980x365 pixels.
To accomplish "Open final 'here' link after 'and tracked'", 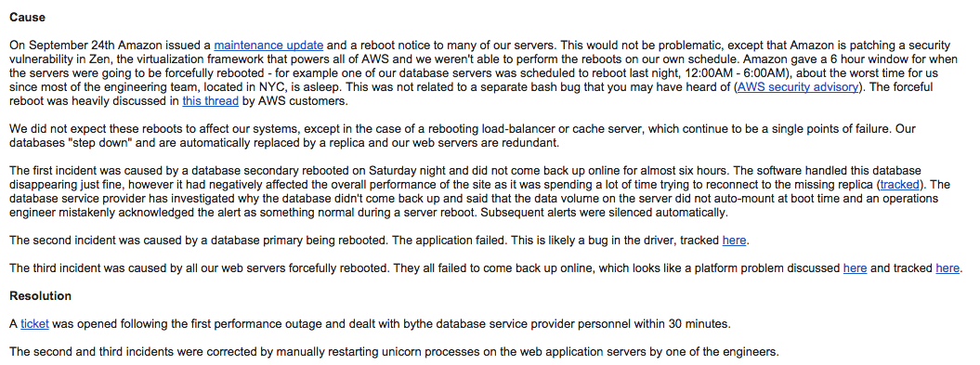I will (x=947, y=268).
